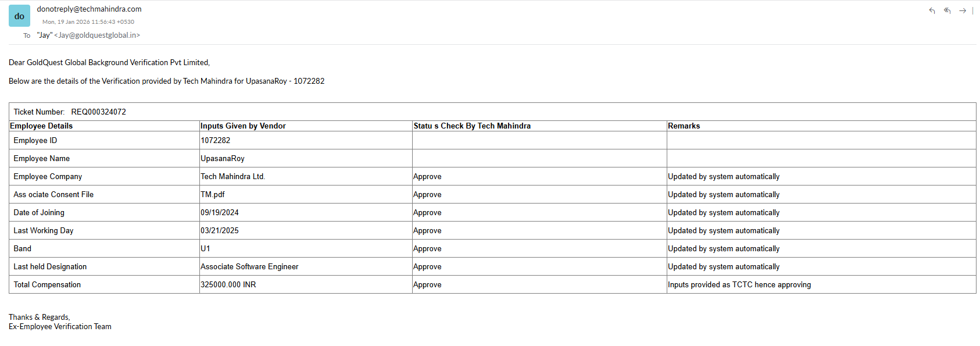Viewport: 980px width, 346px height.
Task: Click the Date of Joining value 09/19/2024
Action: point(220,213)
